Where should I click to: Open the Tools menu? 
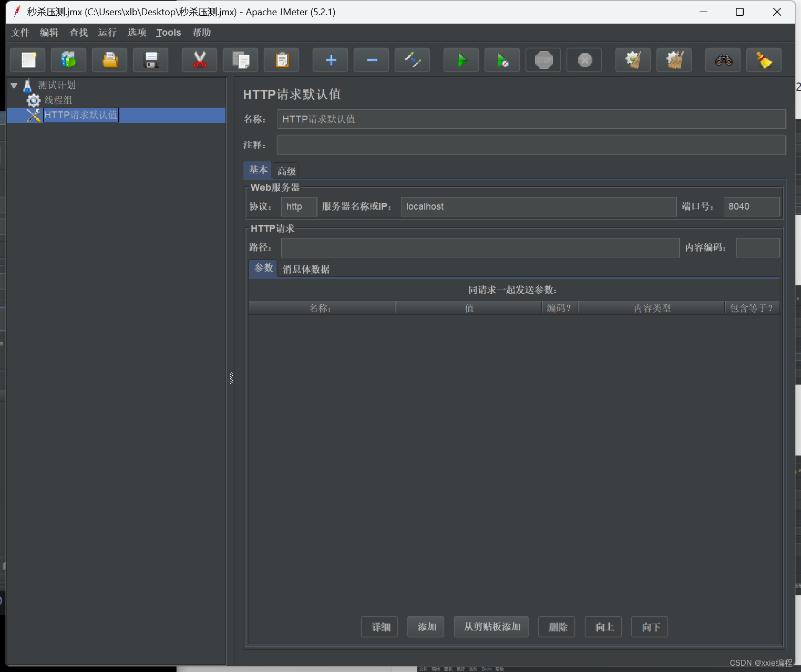point(169,33)
